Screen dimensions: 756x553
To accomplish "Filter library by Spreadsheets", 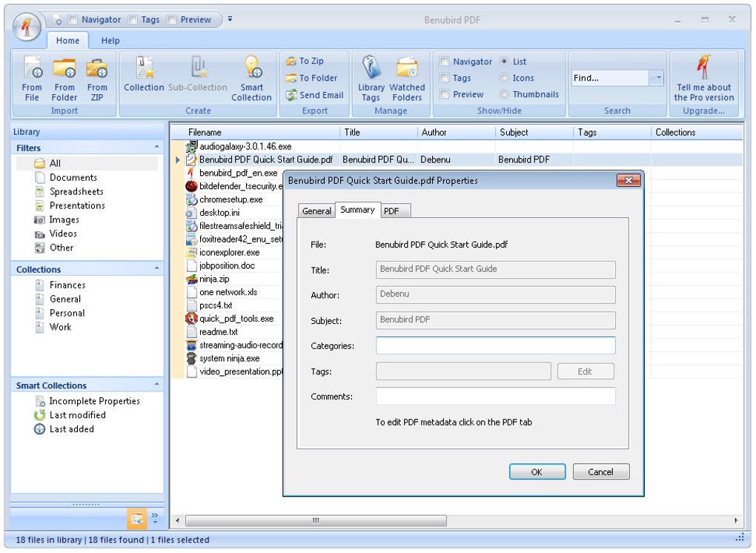I will (70, 192).
